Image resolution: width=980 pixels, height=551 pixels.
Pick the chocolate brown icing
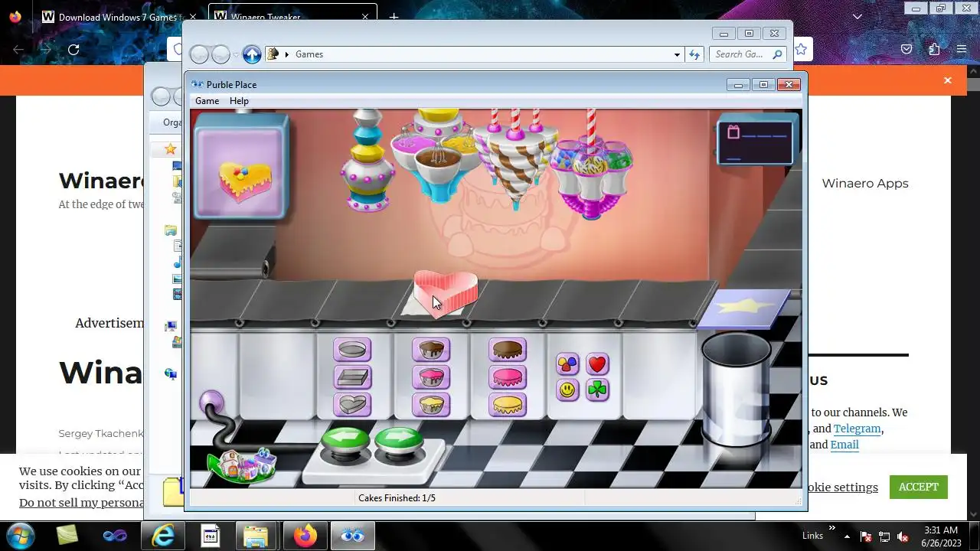tap(508, 350)
